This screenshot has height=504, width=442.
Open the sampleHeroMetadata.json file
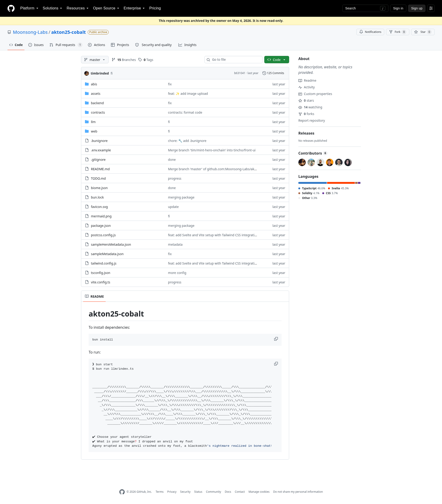pos(111,245)
